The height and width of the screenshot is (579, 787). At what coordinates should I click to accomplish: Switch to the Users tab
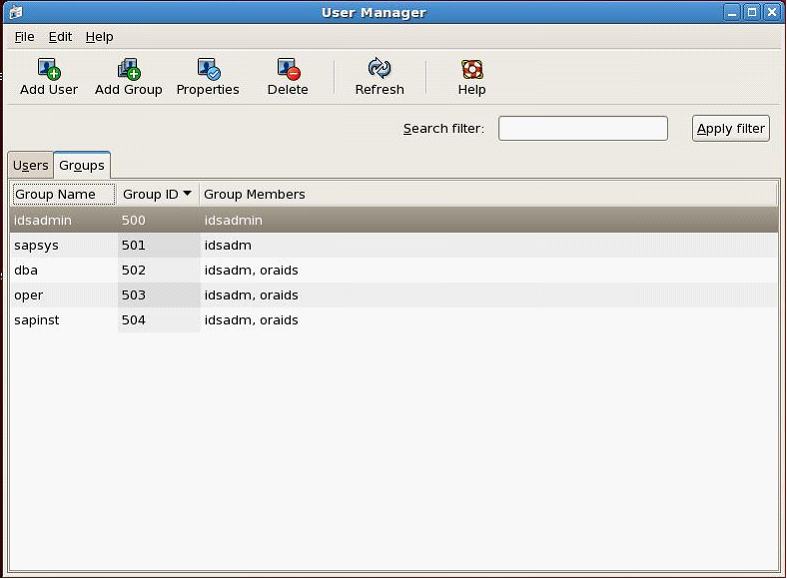pyautogui.click(x=30, y=165)
